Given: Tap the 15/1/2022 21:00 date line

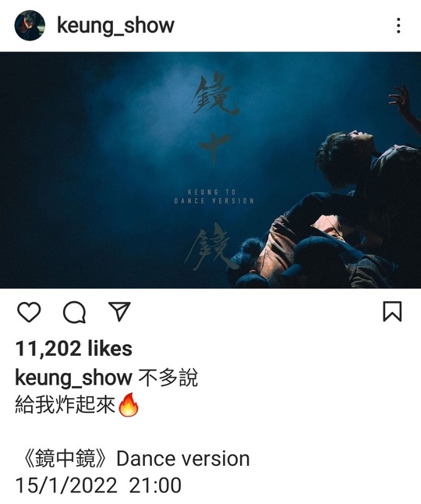Looking at the screenshot, I should [x=98, y=485].
